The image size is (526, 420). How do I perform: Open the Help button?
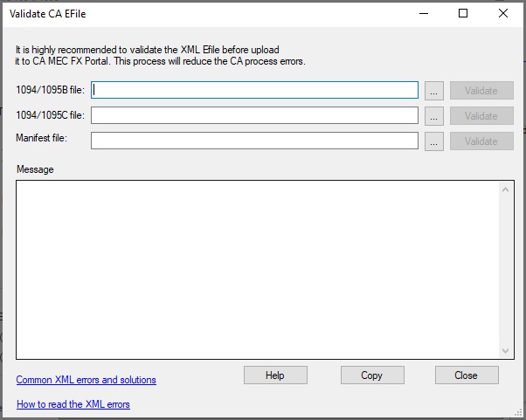(x=275, y=375)
